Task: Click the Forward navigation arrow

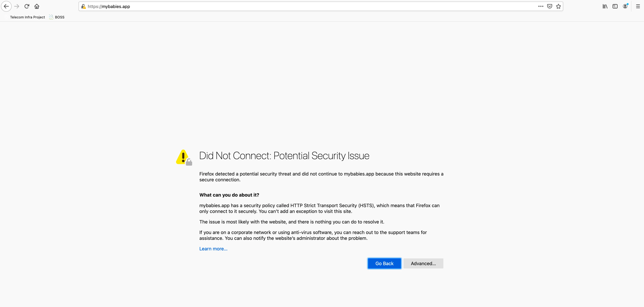Action: click(x=17, y=6)
